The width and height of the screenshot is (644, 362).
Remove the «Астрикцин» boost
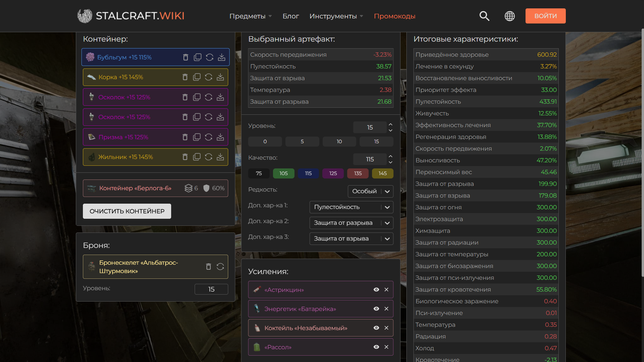pyautogui.click(x=386, y=290)
